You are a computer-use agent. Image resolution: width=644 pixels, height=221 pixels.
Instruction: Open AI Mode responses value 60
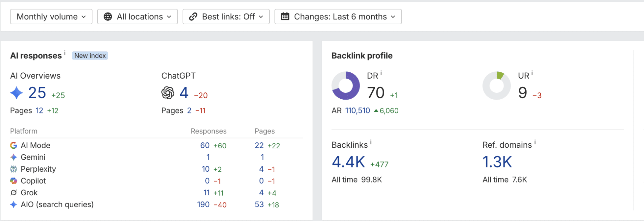coord(205,145)
